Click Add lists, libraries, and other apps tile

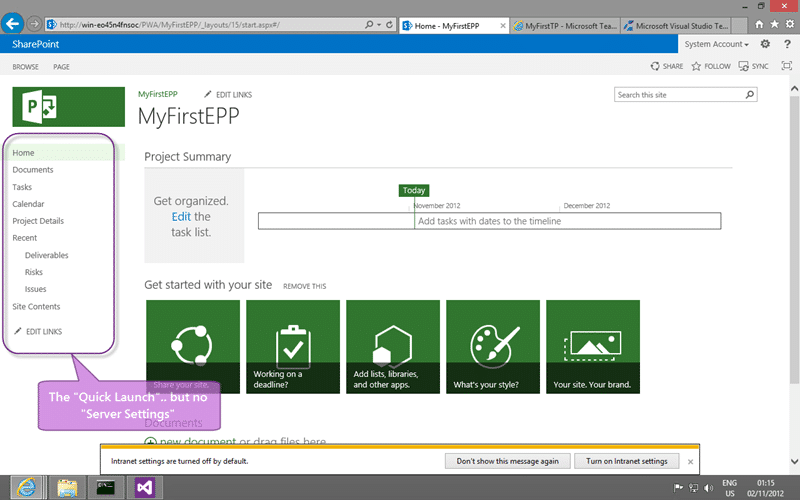pyautogui.click(x=393, y=347)
